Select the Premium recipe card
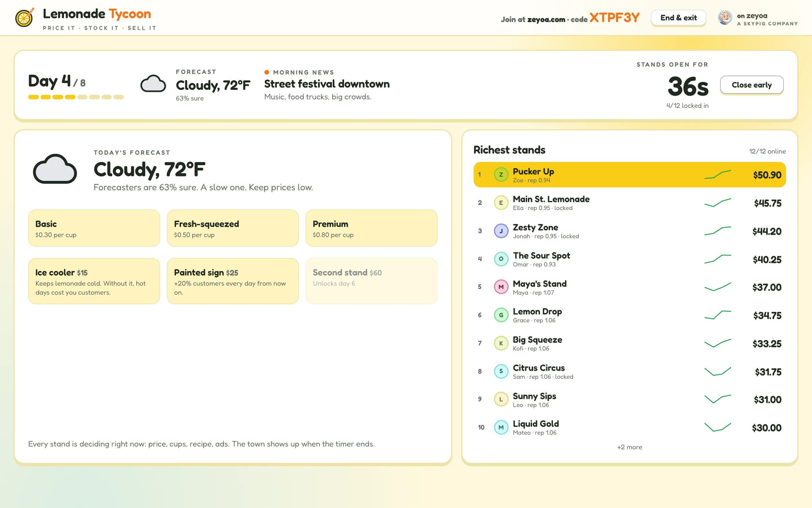The height and width of the screenshot is (508, 812). coord(371,228)
